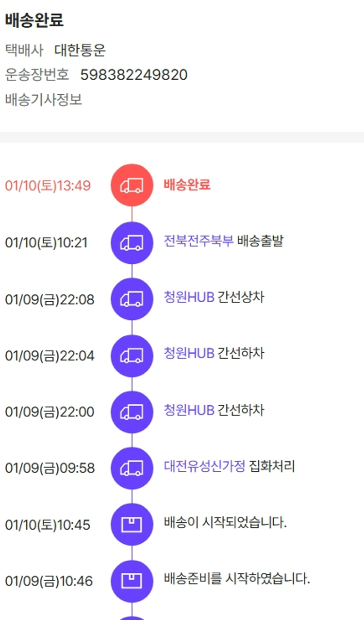Click timestamp 01/10(토)13:49
The image size is (364, 620).
(48, 186)
